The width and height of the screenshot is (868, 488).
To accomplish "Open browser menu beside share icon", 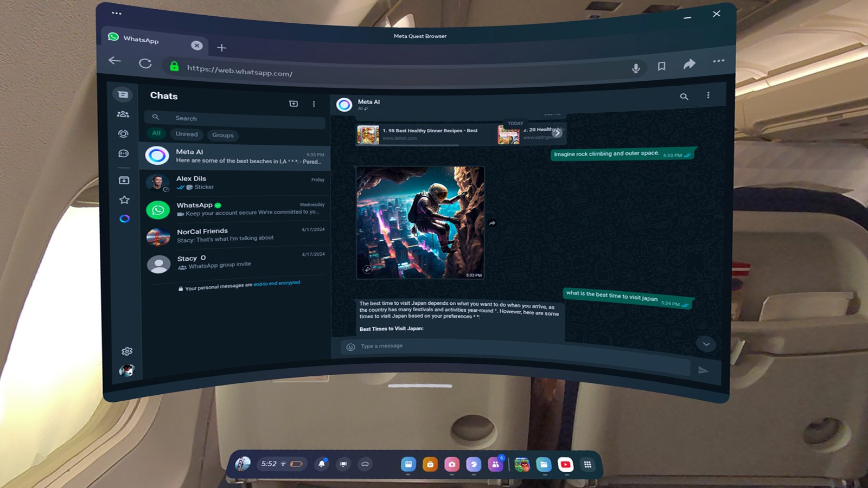I will click(x=718, y=61).
